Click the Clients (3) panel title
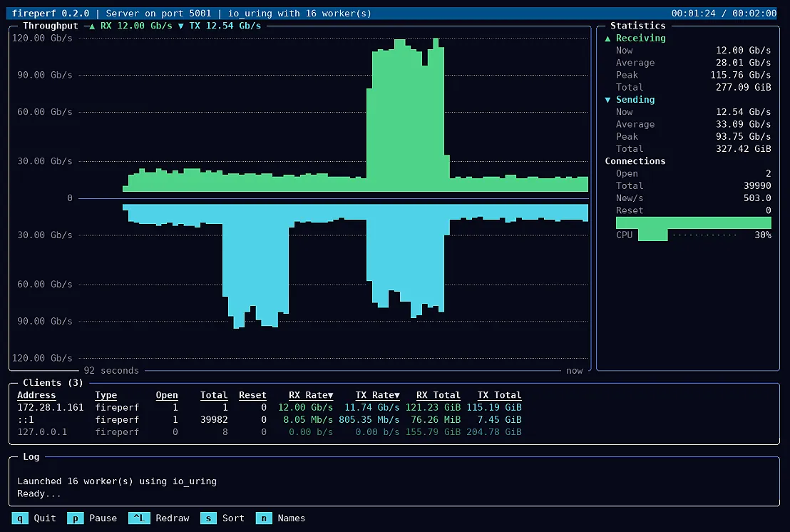This screenshot has height=532, width=790. coord(53,383)
